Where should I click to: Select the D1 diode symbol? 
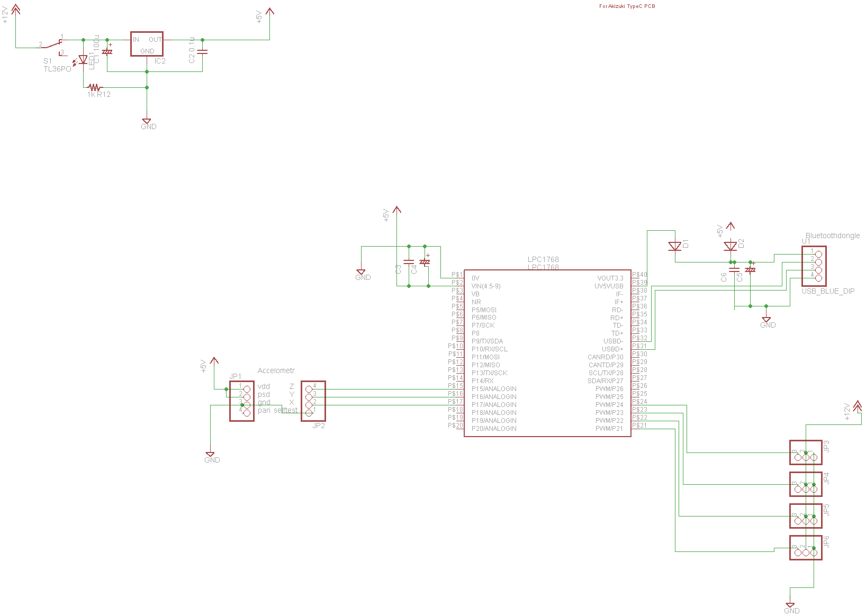point(675,246)
